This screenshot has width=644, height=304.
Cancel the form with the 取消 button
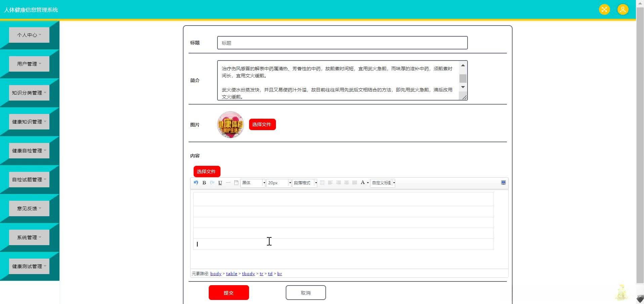point(306,293)
